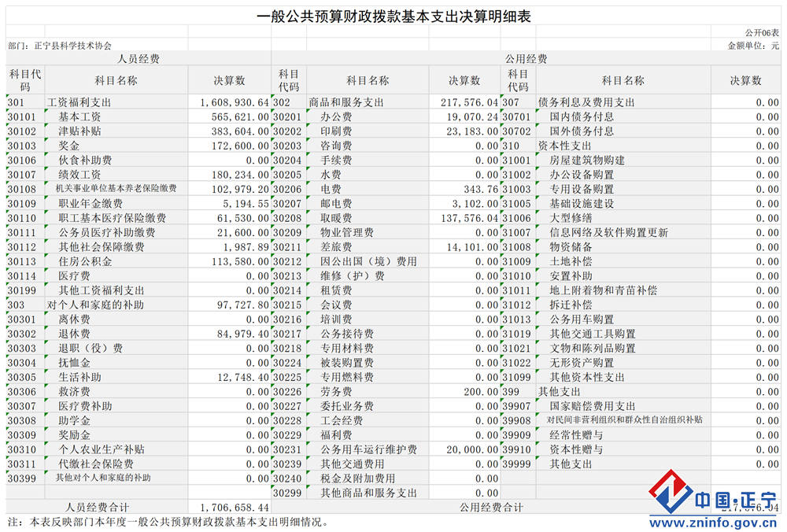Viewport: 787px width, 532px height.
Task: Click the 公用经费 section header
Action: point(526,59)
